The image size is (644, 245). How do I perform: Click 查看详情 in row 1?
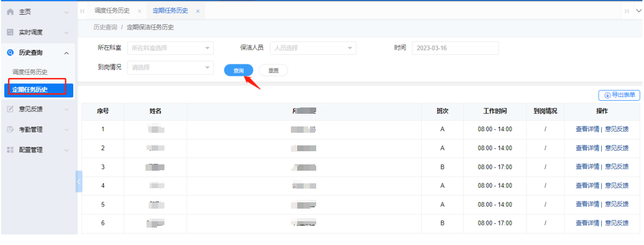587,129
